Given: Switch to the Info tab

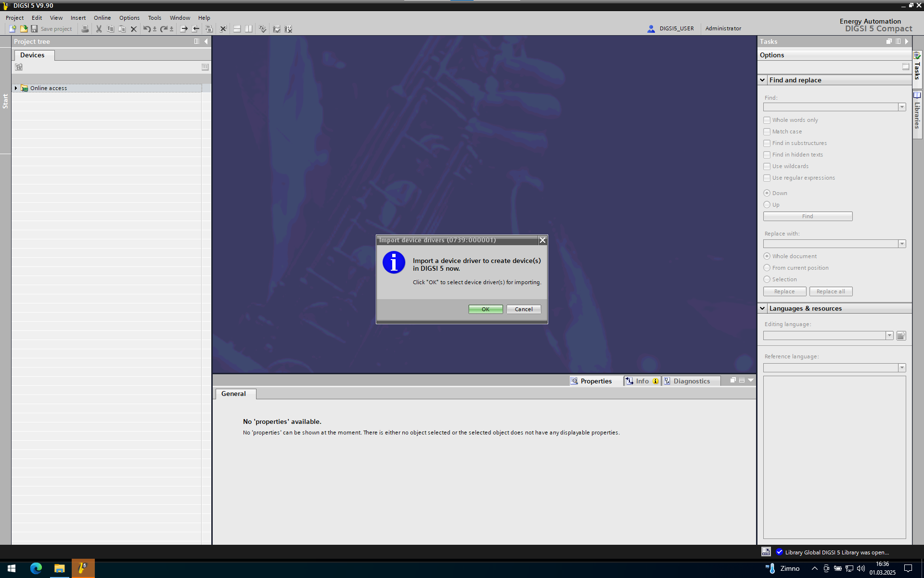Looking at the screenshot, I should point(642,381).
